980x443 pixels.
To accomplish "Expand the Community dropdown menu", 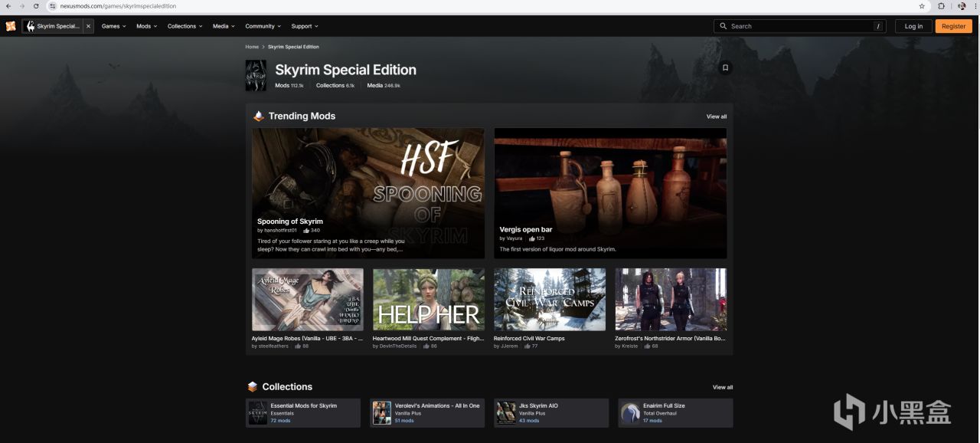I will coord(263,26).
